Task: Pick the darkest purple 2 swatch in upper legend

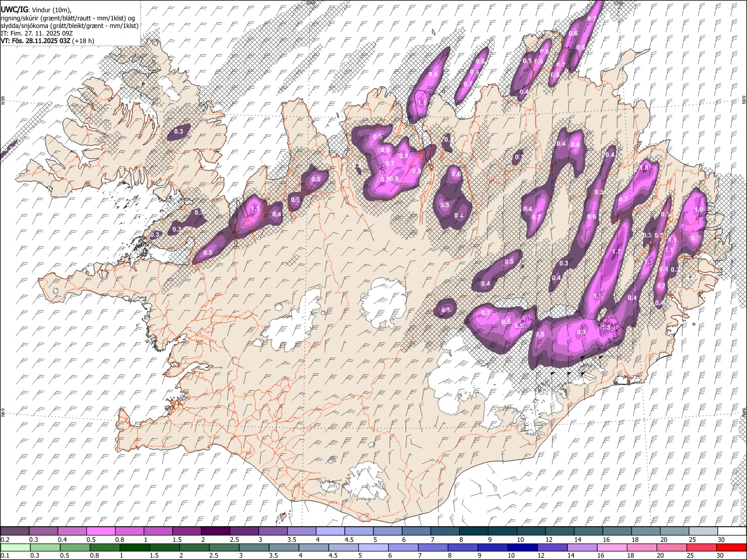Action: click(215, 531)
